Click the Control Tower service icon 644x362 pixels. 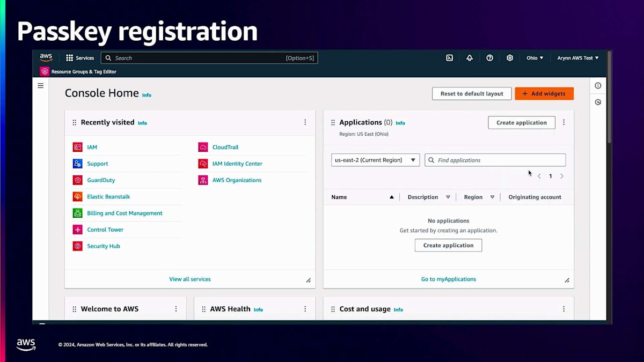coord(78,230)
